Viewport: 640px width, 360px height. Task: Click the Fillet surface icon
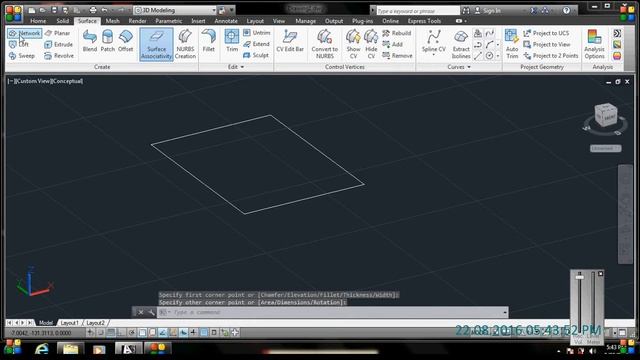(x=209, y=41)
